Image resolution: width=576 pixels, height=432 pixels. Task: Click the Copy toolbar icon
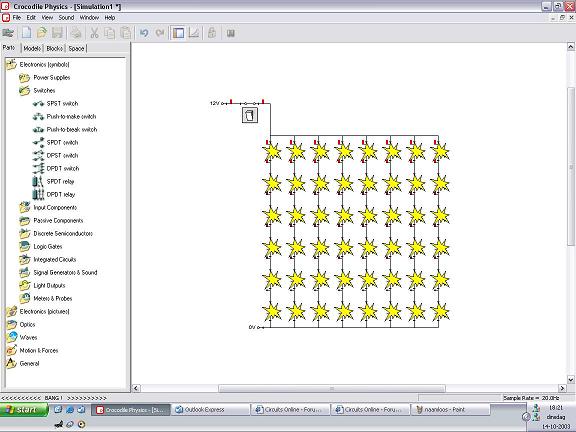(x=109, y=33)
